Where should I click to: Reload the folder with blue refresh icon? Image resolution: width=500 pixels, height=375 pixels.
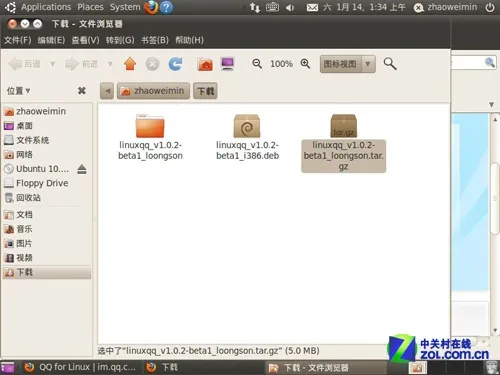pos(175,64)
